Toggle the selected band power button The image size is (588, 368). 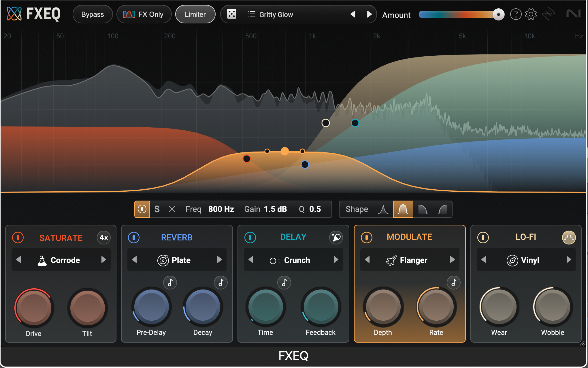tap(142, 209)
